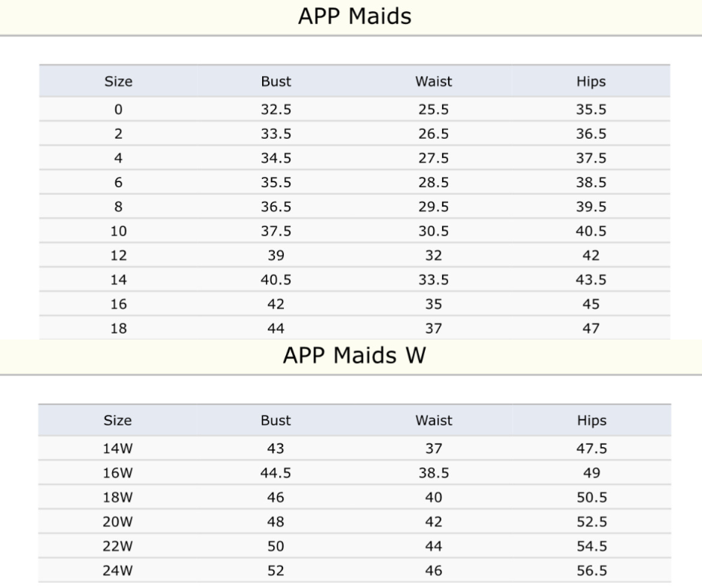This screenshot has width=702, height=588.
Task: Select the 24W hips value 56.5
Action: coord(591,572)
